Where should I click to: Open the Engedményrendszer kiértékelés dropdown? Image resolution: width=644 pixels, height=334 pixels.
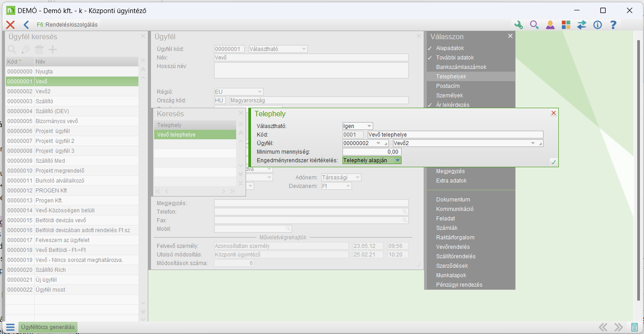tap(397, 160)
